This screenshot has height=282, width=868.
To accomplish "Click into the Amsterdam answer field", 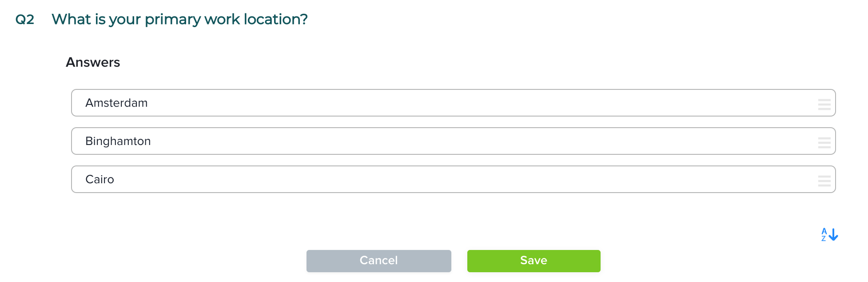I will [444, 103].
